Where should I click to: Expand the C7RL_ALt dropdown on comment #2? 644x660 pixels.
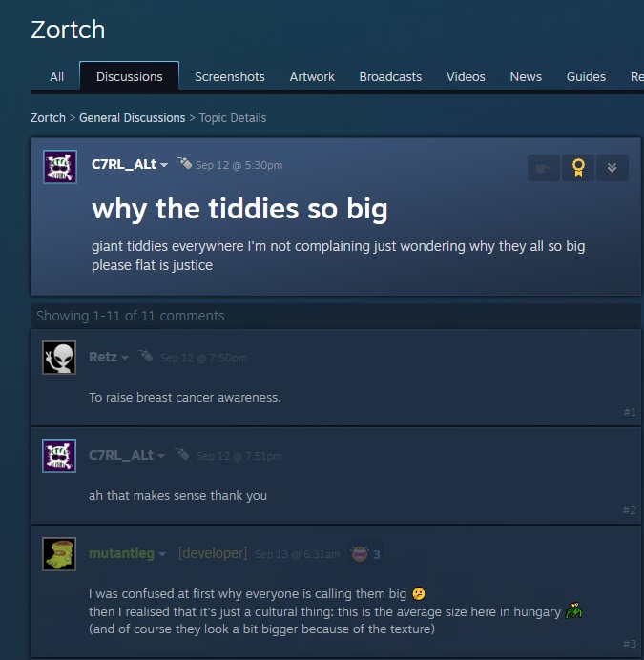161,456
